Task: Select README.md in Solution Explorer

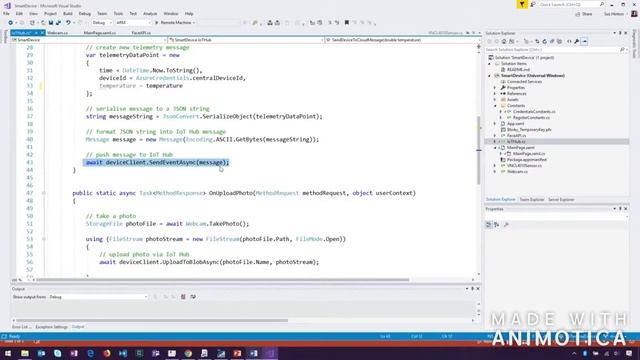Action: [518, 70]
